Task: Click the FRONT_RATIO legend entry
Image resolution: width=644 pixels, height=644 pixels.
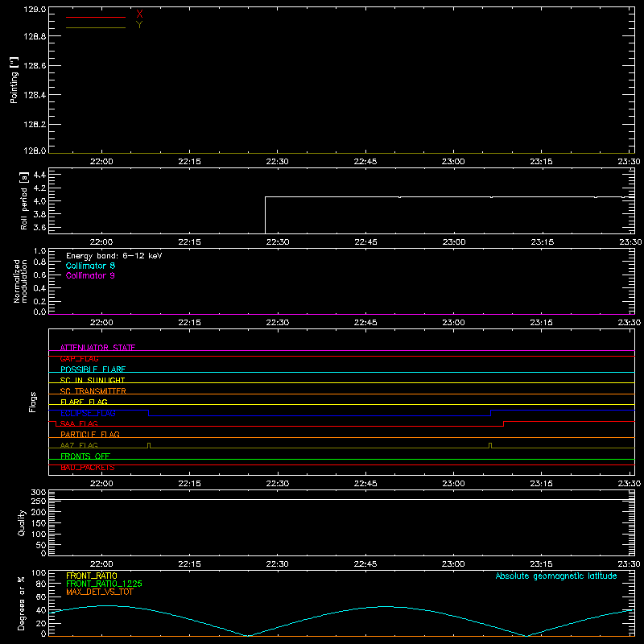Action: pyautogui.click(x=92, y=576)
